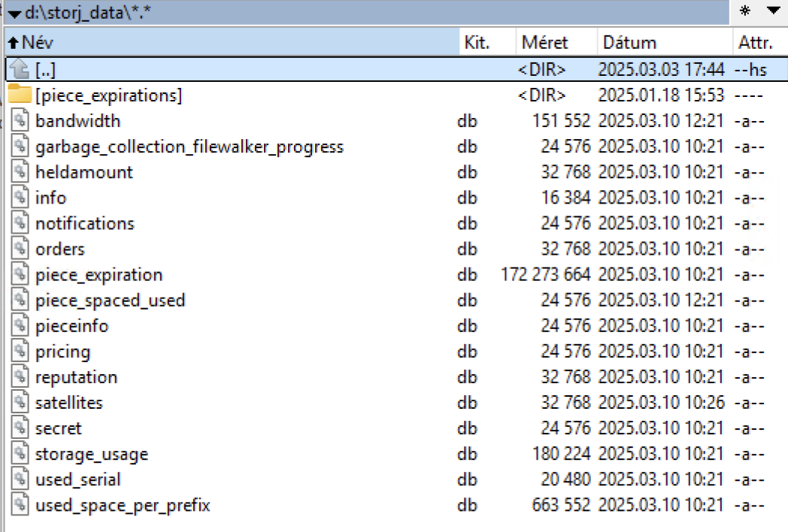Image resolution: width=788 pixels, height=532 pixels.
Task: Sort by Attr. column header
Action: (x=754, y=43)
